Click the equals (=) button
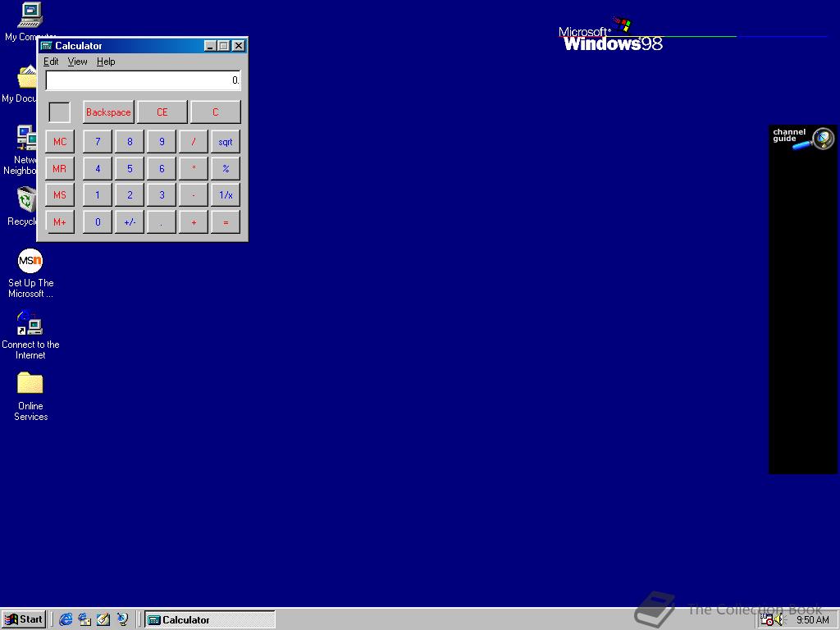840x630 pixels. coord(226,221)
